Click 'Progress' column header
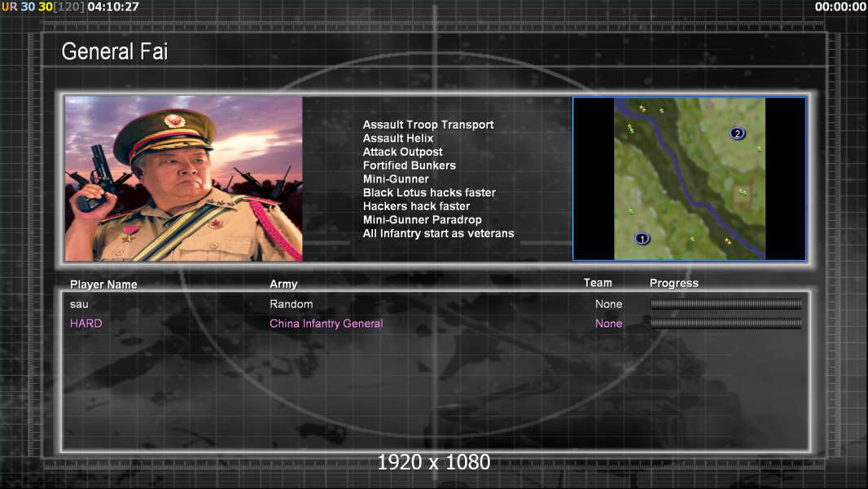This screenshot has width=868, height=489. click(673, 284)
